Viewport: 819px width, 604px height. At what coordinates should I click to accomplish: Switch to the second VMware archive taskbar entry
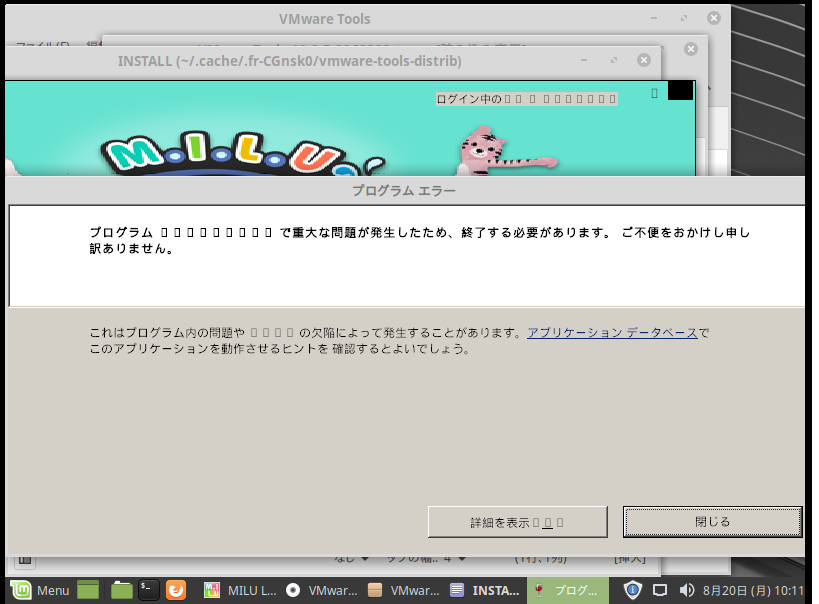click(x=403, y=590)
